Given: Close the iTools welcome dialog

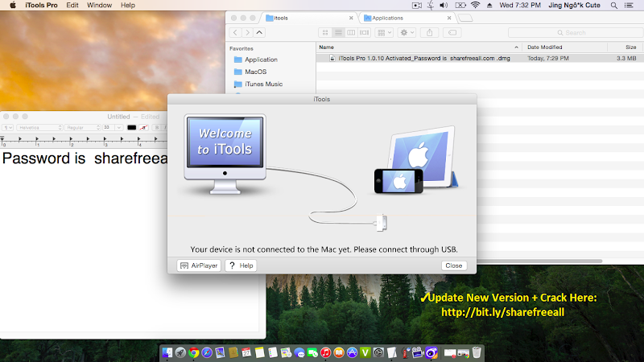Looking at the screenshot, I should [454, 265].
